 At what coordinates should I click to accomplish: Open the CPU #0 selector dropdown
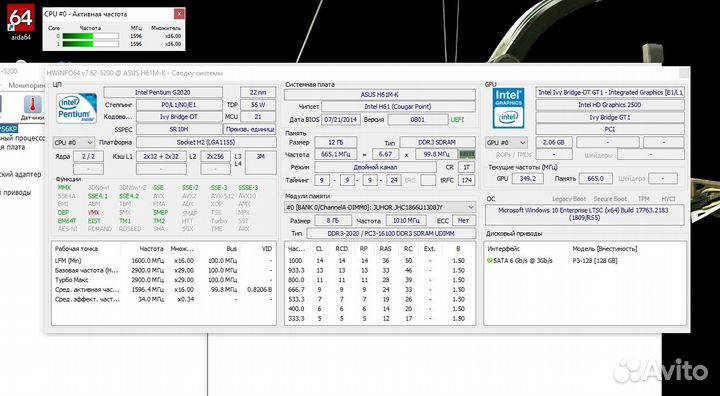(74, 142)
